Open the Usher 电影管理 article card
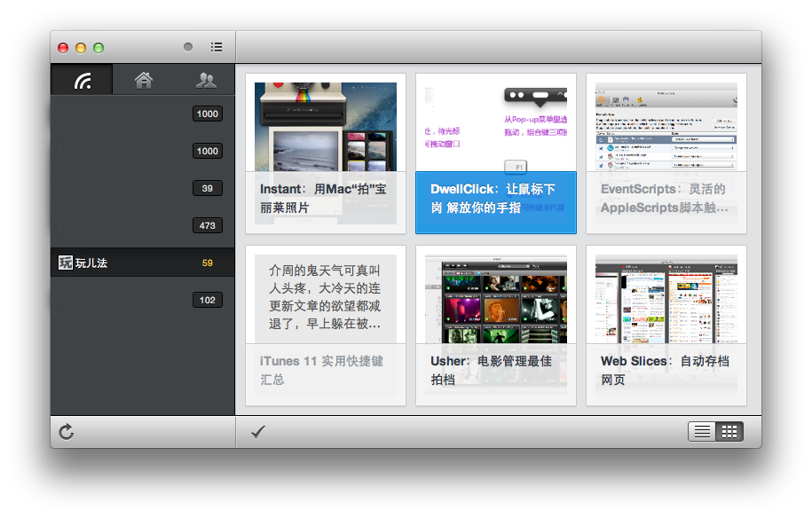812x518 pixels. click(495, 326)
